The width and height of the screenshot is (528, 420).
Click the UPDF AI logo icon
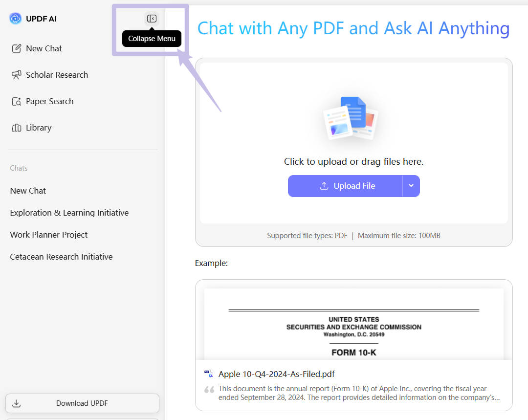(x=15, y=19)
